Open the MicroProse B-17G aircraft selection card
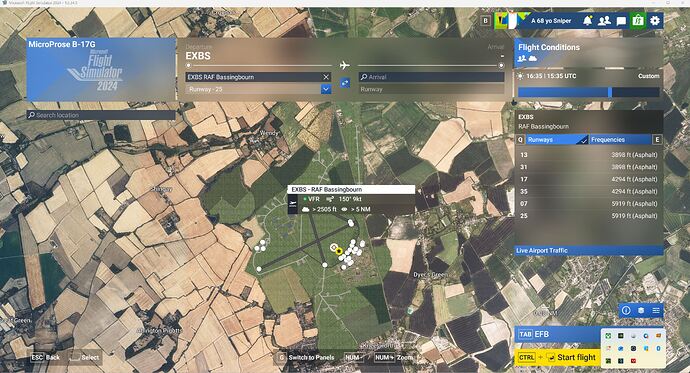Screen dimensions: 690x373 [x=101, y=69]
